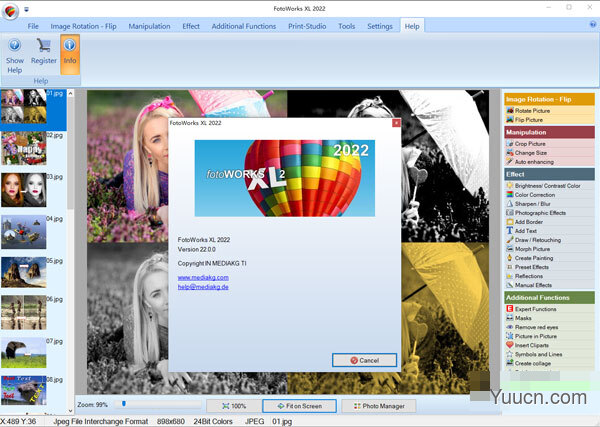
Task: Click the Info ribbon button
Action: pyautogui.click(x=70, y=54)
